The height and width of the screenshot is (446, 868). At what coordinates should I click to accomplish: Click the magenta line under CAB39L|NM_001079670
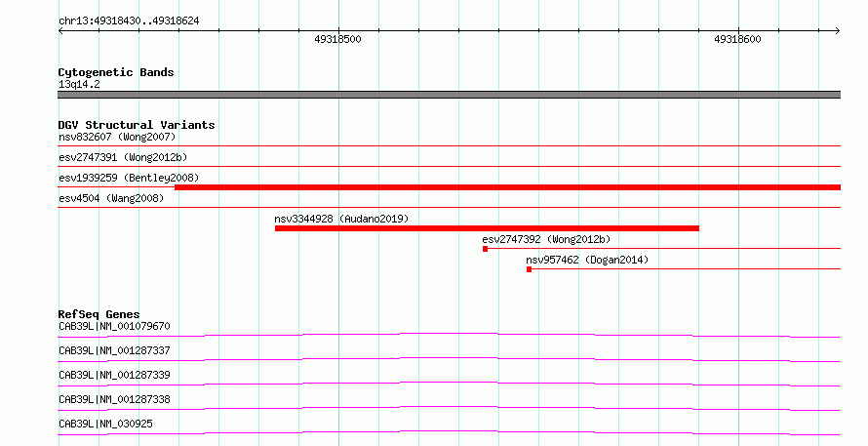449,335
